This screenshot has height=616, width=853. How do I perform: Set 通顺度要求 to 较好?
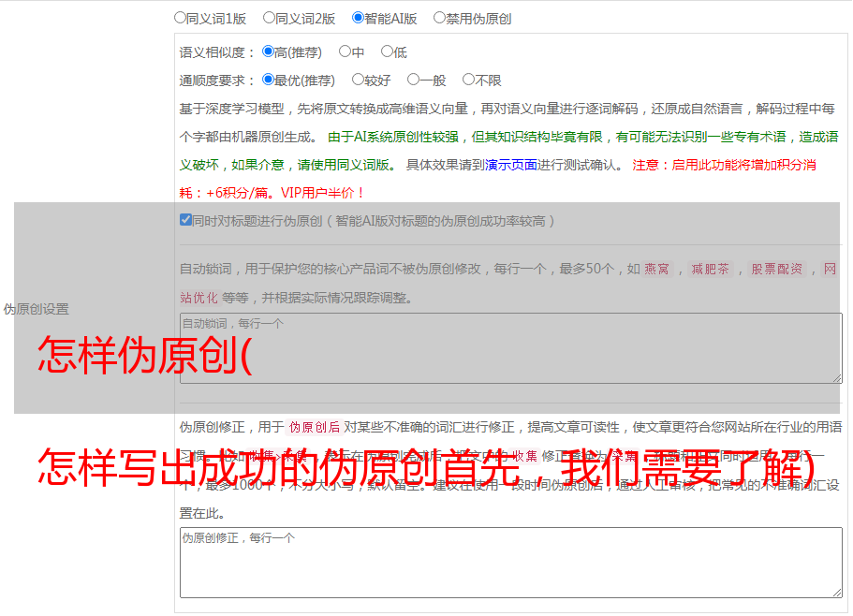[358, 80]
